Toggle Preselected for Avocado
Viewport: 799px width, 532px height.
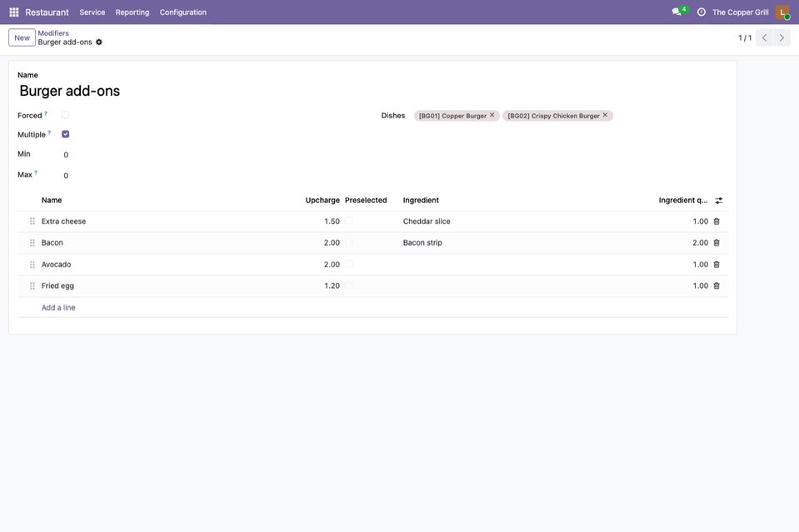pos(348,264)
